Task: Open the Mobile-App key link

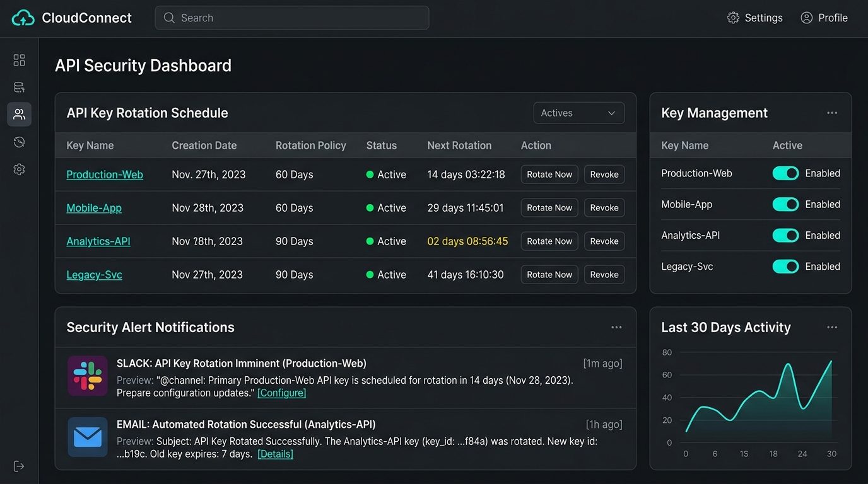Action: [94, 208]
